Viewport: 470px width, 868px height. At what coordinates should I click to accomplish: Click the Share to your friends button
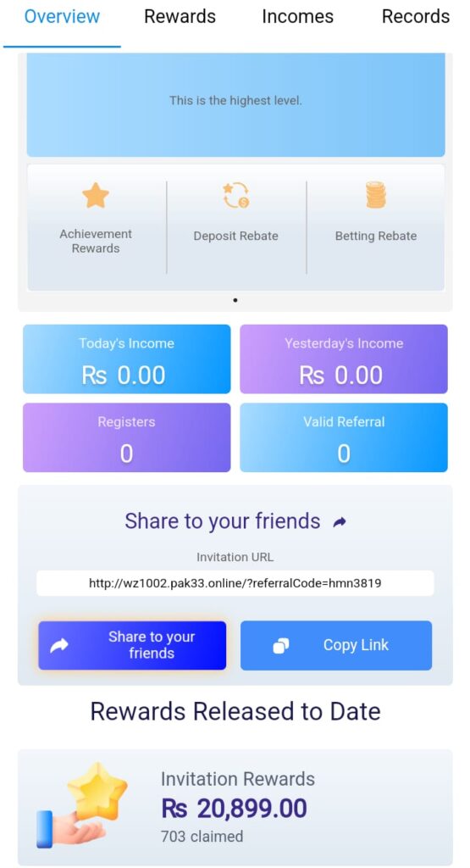(132, 645)
